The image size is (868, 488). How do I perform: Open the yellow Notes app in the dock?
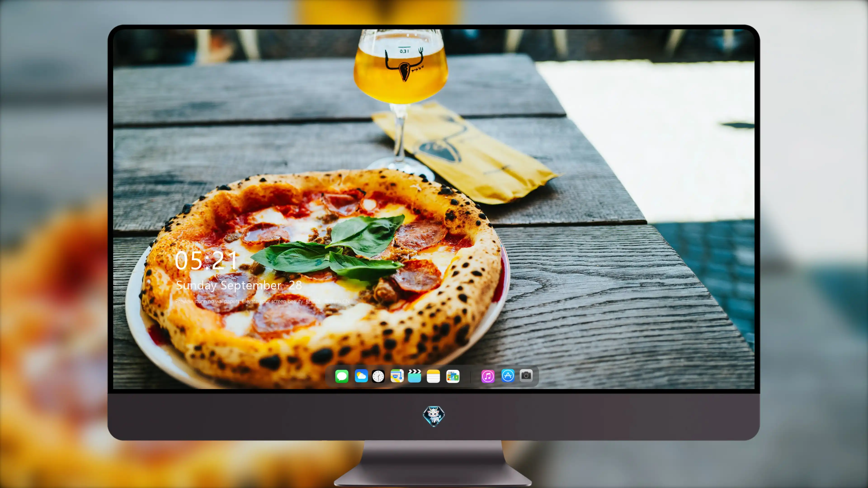pos(433,376)
